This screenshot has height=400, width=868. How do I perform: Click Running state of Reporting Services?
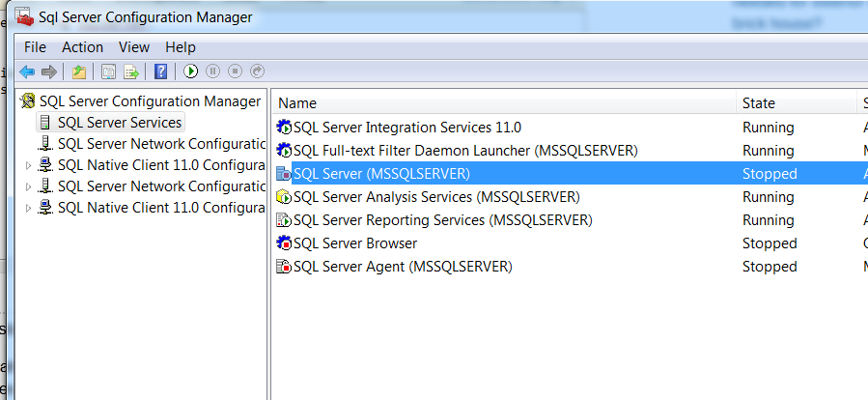pos(769,220)
